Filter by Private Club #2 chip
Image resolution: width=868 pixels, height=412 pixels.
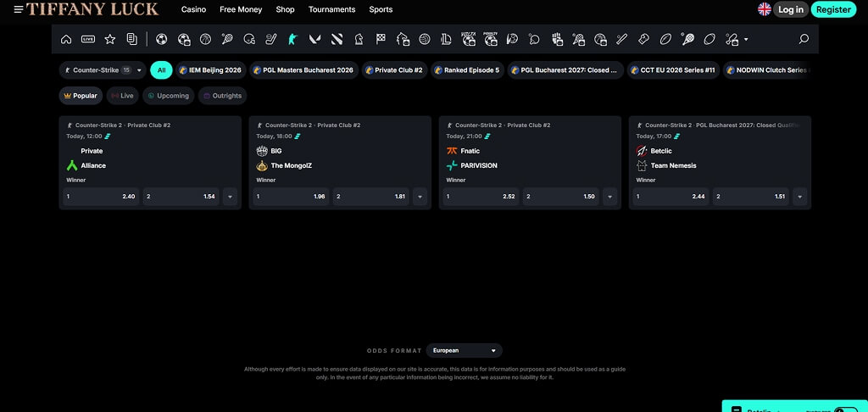pyautogui.click(x=394, y=70)
